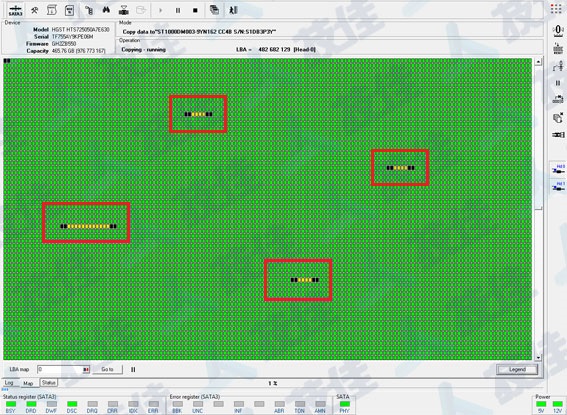Click the grid of dots icon top-right

(556, 9)
